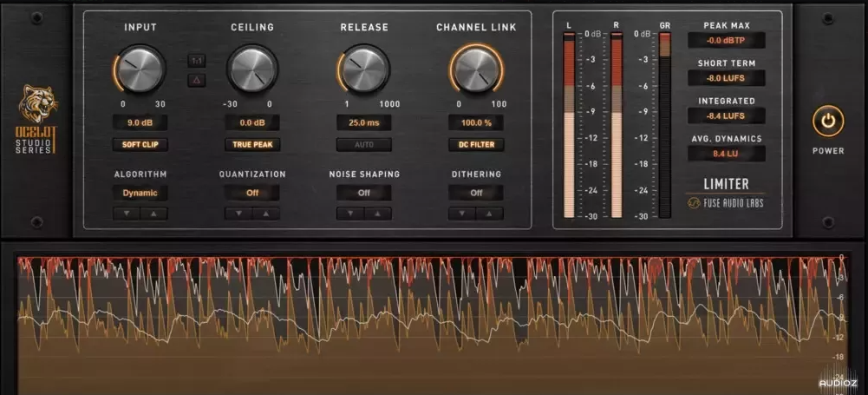Click the Integrated LUFS readout
Viewport: 868px width, 395px height.
pos(726,115)
